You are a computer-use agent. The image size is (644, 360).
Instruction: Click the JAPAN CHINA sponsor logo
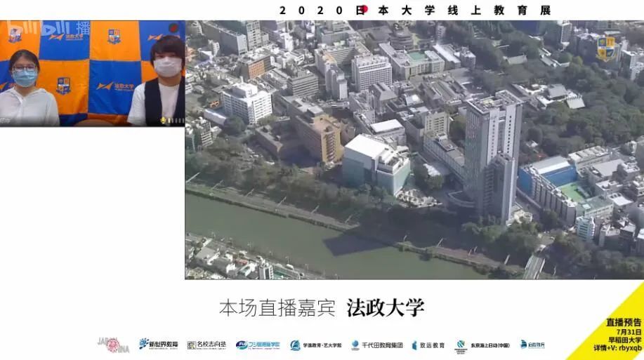click(x=113, y=345)
